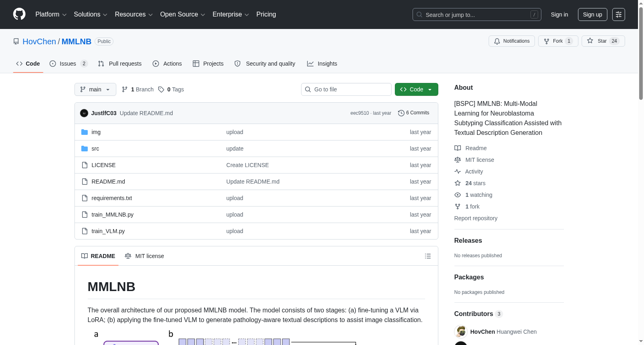This screenshot has width=644, height=345.
Task: Open the Releases heading link
Action: [x=468, y=240]
